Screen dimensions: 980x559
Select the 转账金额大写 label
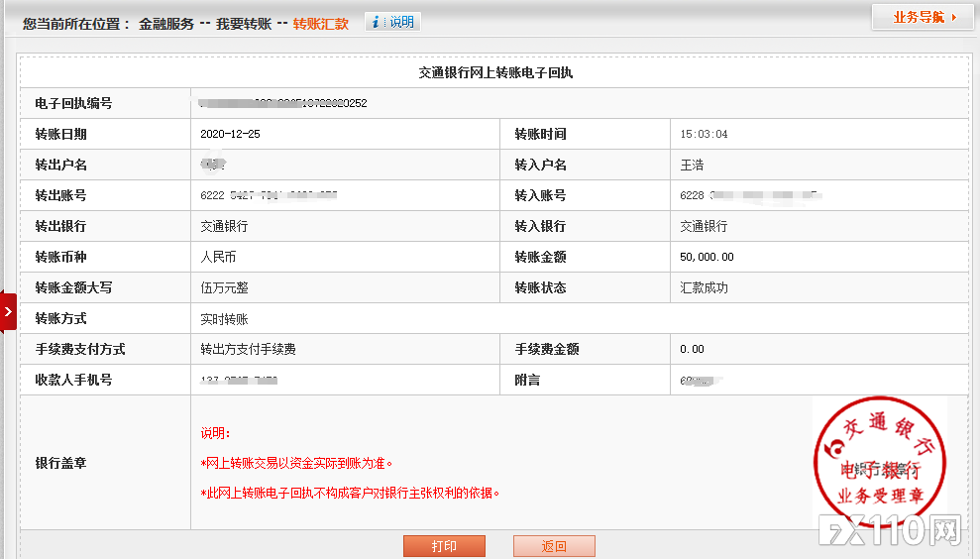pyautogui.click(x=73, y=287)
